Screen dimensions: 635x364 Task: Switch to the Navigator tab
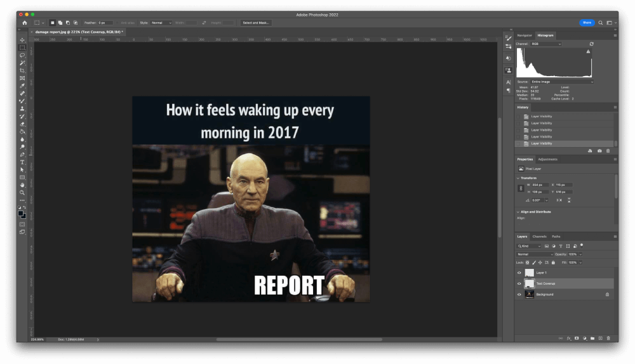(x=525, y=36)
